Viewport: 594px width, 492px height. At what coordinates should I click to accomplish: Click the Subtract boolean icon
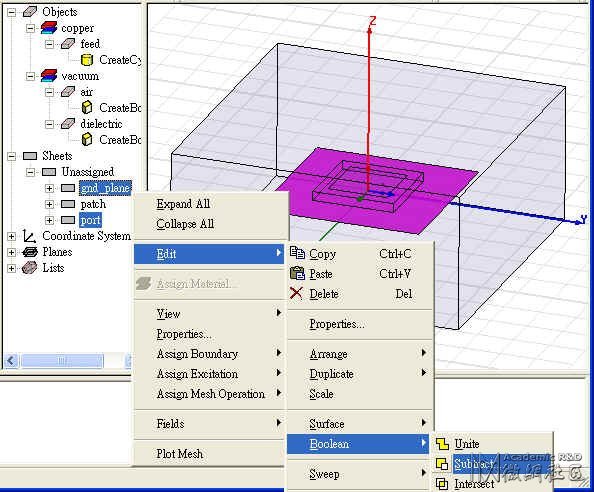point(442,464)
